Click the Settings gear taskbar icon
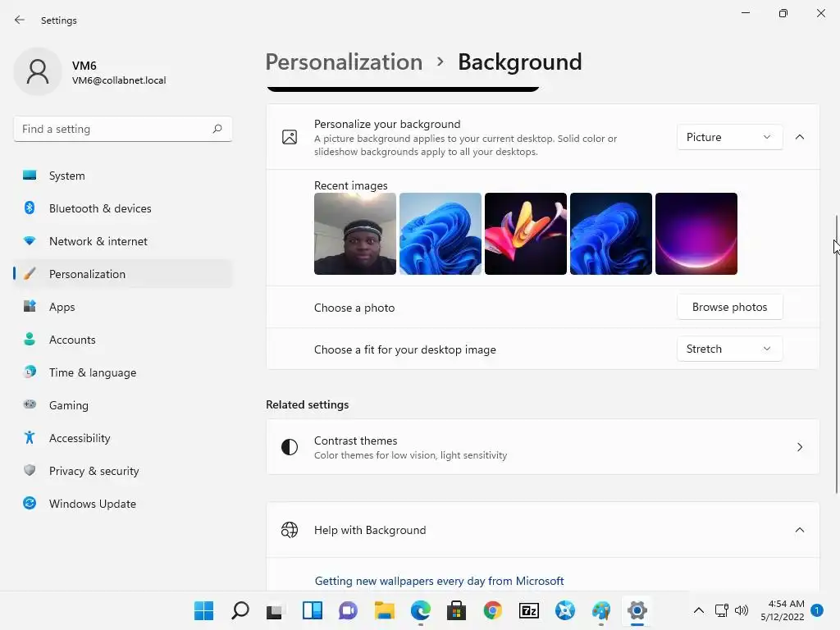The height and width of the screenshot is (630, 840). click(x=637, y=610)
